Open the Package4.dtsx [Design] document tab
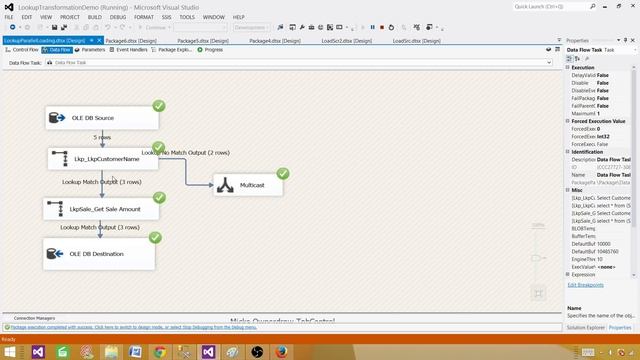The height and width of the screenshot is (360, 640). click(275, 41)
